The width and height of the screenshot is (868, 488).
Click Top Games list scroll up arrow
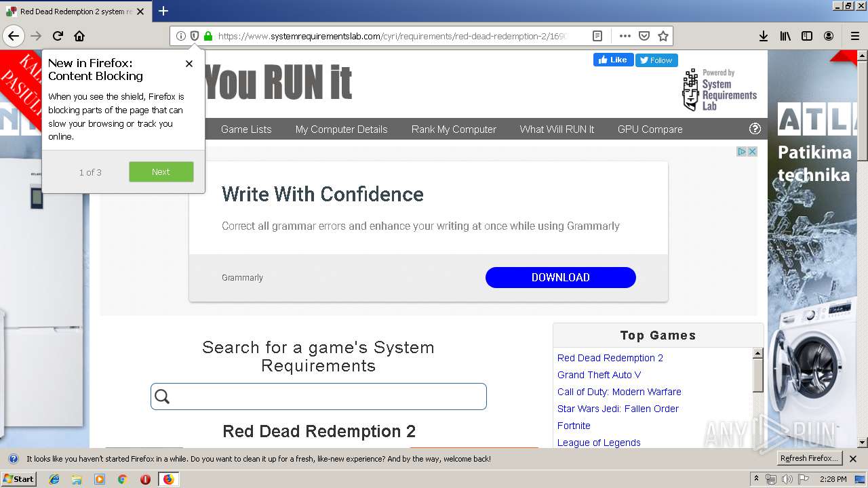pos(758,353)
